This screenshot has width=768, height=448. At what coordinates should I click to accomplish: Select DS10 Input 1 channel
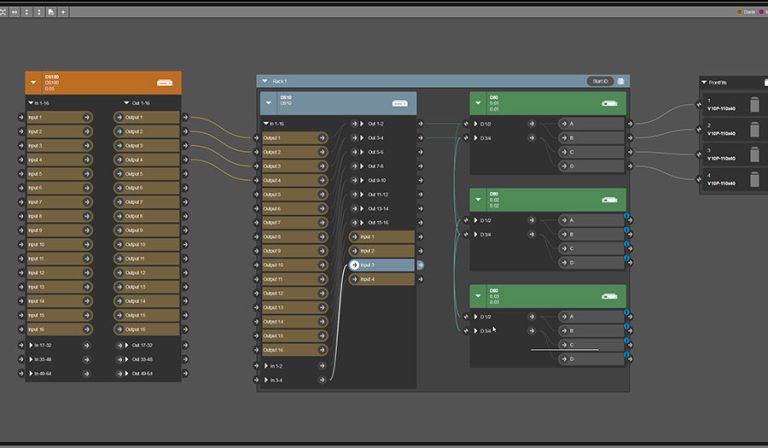point(382,237)
